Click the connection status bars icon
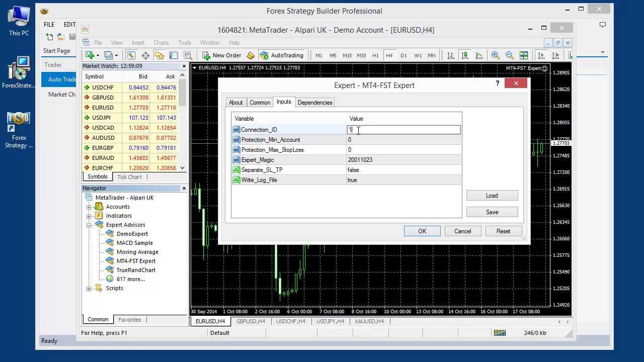Image resolution: width=644 pixels, height=362 pixels. tap(500, 333)
